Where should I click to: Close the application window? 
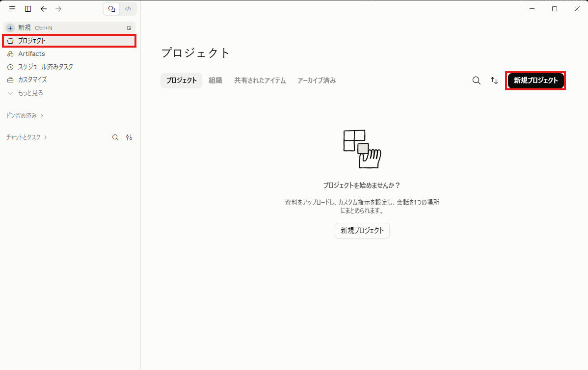click(577, 9)
